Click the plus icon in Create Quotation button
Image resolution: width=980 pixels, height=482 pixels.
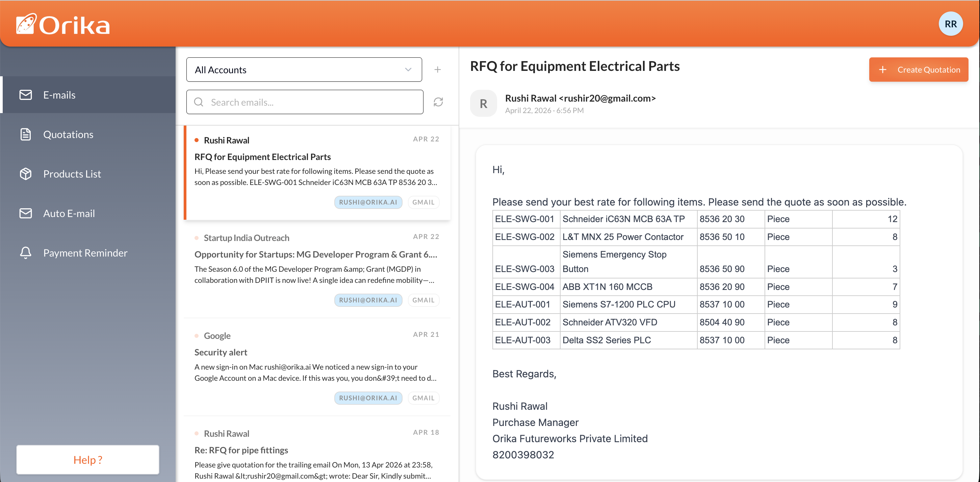click(x=883, y=70)
